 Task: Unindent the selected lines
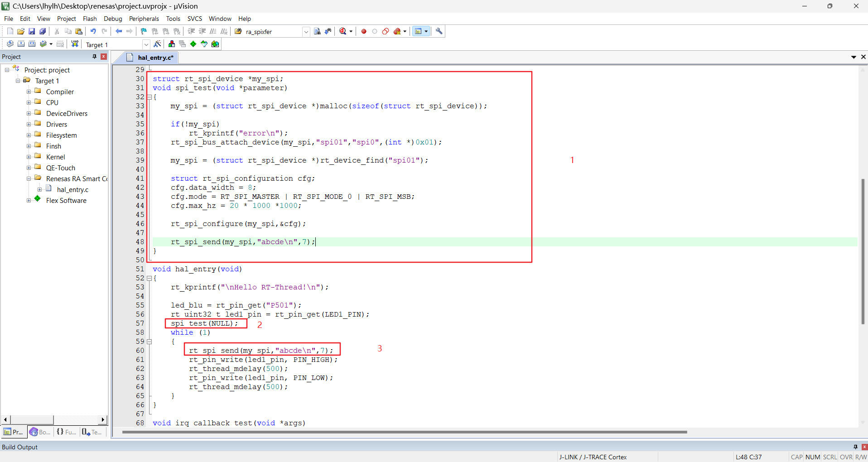click(202, 31)
